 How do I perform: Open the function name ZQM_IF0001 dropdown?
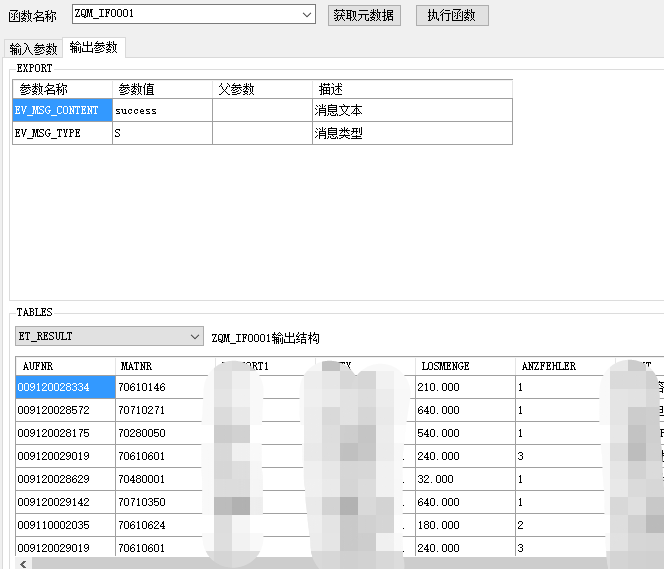(x=307, y=14)
